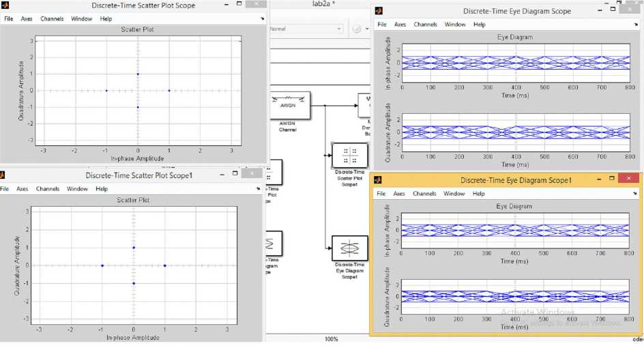Open Window menu in Scatter Plot Scope1 window
Screen dimensions: 644x346
pos(78,189)
